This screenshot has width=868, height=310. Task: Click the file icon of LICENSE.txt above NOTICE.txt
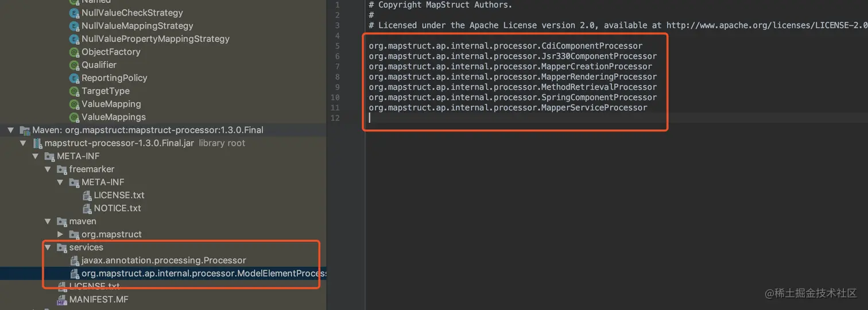coord(87,196)
